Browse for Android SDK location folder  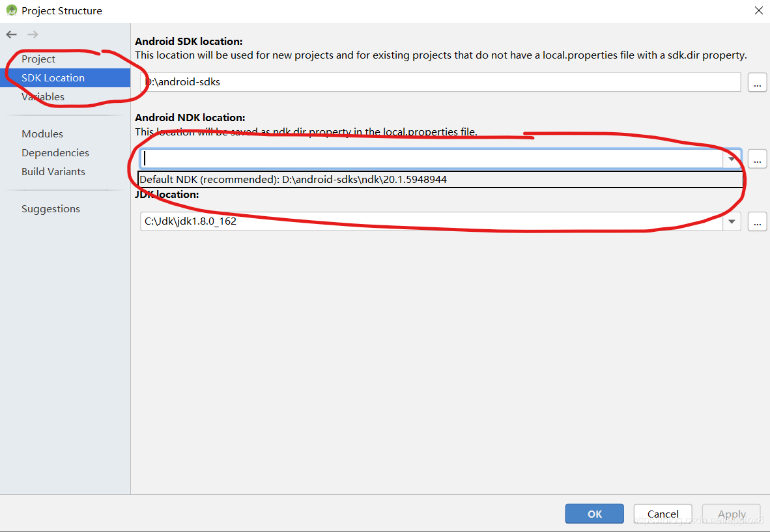click(x=757, y=83)
